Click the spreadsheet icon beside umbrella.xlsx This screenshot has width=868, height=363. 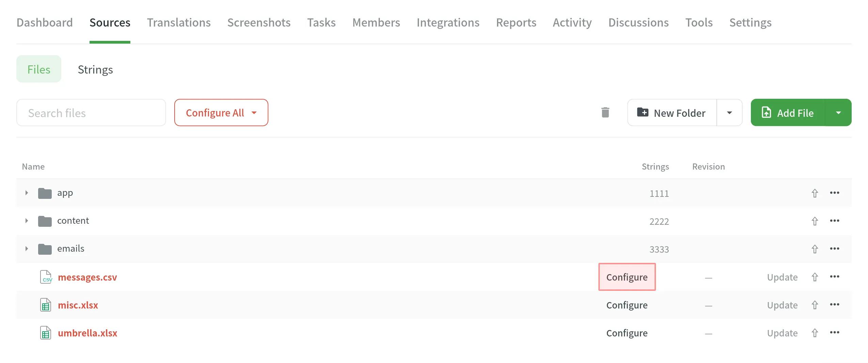click(x=45, y=333)
